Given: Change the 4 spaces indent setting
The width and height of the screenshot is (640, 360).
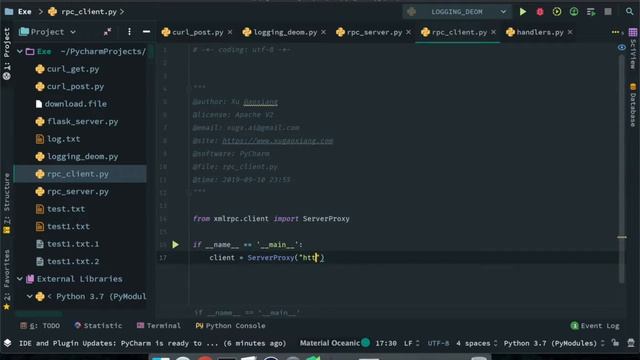Looking at the screenshot, I should pyautogui.click(x=477, y=343).
